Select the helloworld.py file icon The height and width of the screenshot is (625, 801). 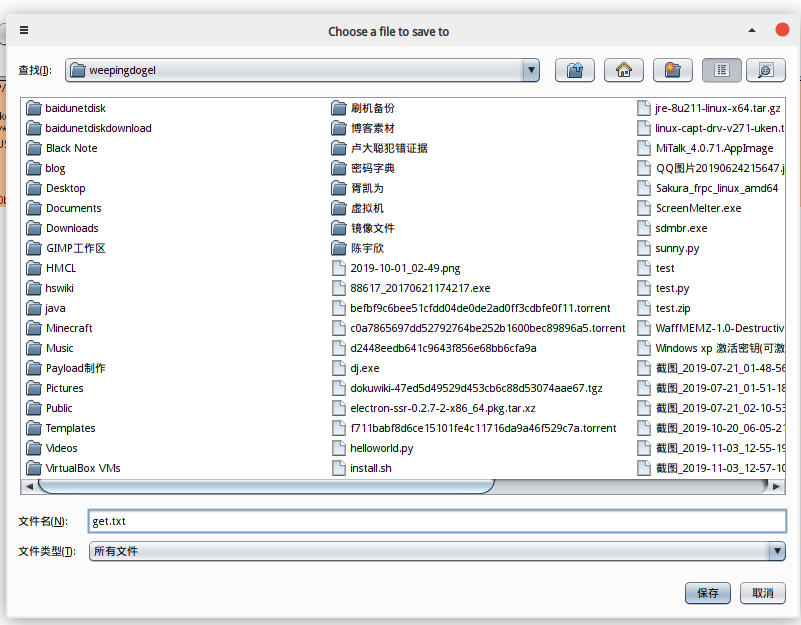(x=338, y=448)
